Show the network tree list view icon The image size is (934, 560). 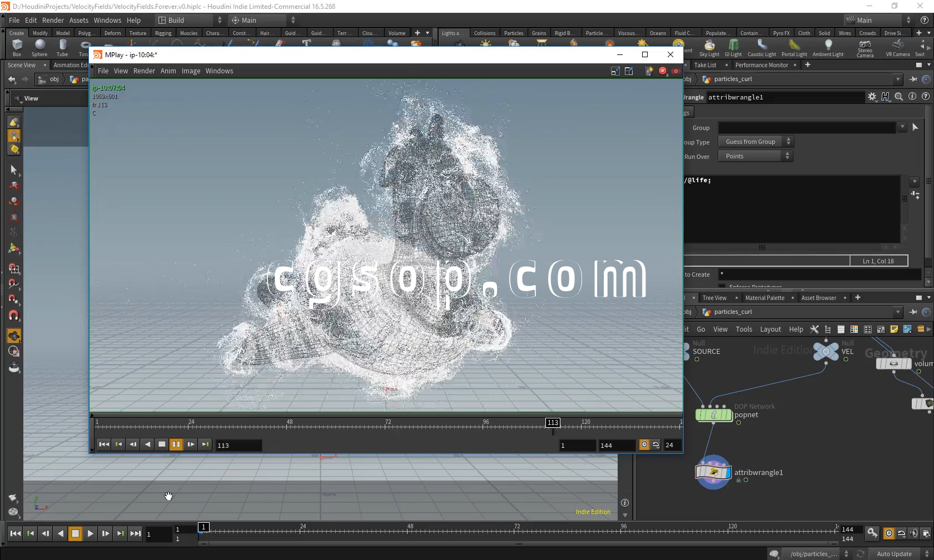tap(828, 329)
